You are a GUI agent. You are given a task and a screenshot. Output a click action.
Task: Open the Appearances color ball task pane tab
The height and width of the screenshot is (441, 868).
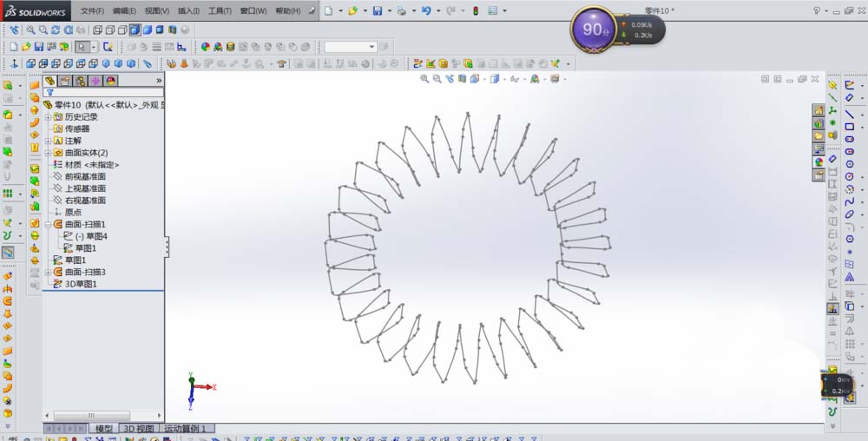pos(819,161)
